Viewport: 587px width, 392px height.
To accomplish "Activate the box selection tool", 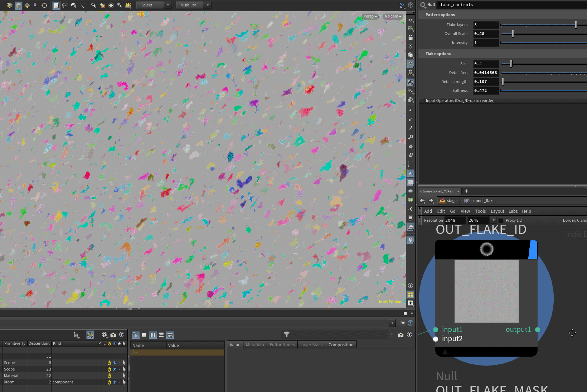I will coord(56,5).
